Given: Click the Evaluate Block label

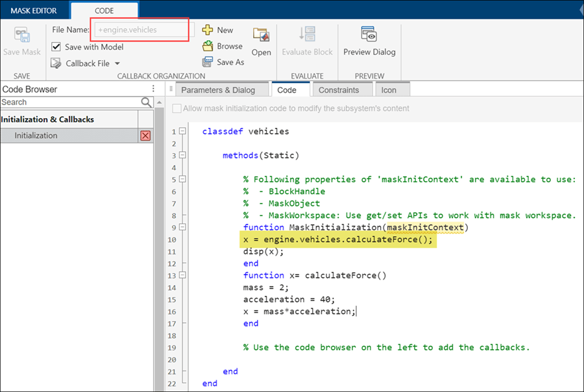Looking at the screenshot, I should click(308, 52).
